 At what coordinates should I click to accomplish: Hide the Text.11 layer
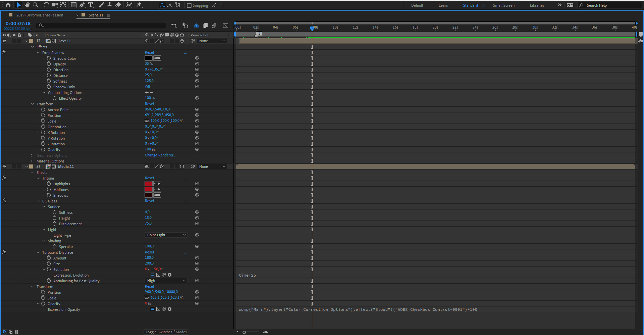[x=4, y=41]
